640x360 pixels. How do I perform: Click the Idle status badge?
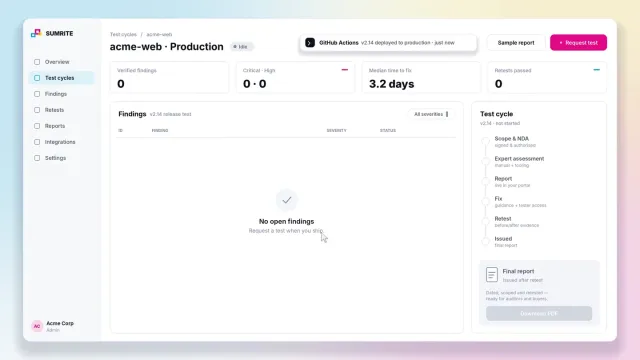[241, 47]
